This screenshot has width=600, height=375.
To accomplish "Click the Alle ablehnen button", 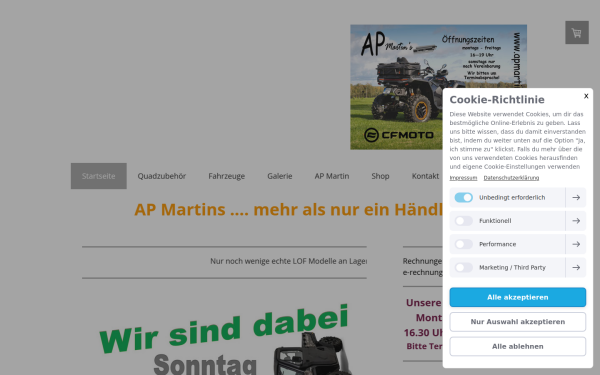I will pyautogui.click(x=517, y=346).
